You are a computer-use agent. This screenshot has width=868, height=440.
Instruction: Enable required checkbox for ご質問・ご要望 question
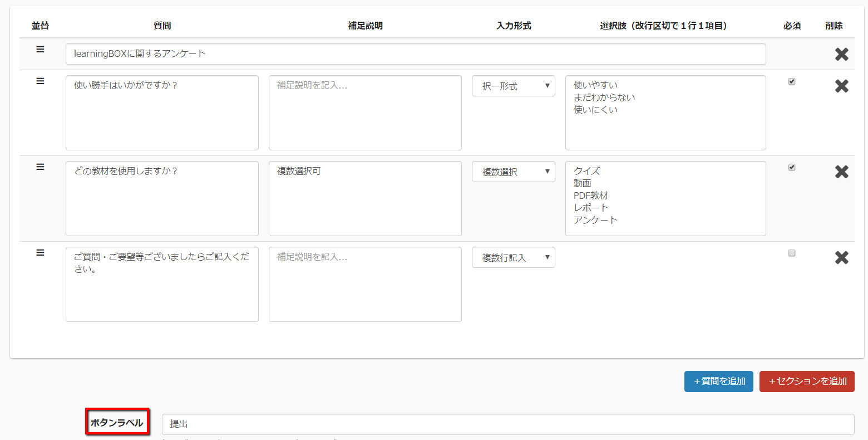(x=792, y=253)
